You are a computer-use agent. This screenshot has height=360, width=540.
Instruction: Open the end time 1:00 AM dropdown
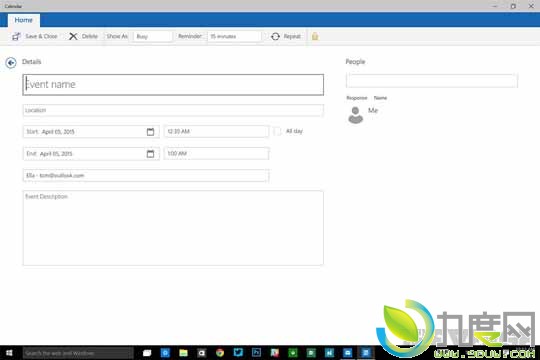tap(216, 153)
